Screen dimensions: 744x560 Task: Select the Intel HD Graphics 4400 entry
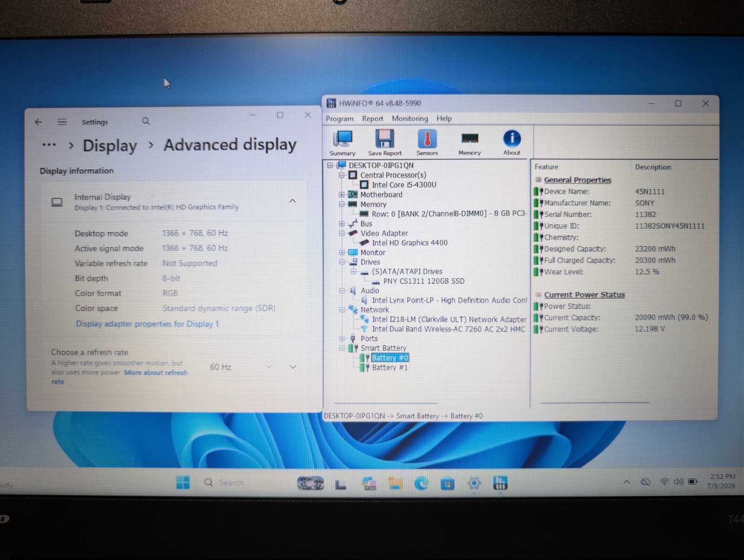[x=410, y=243]
